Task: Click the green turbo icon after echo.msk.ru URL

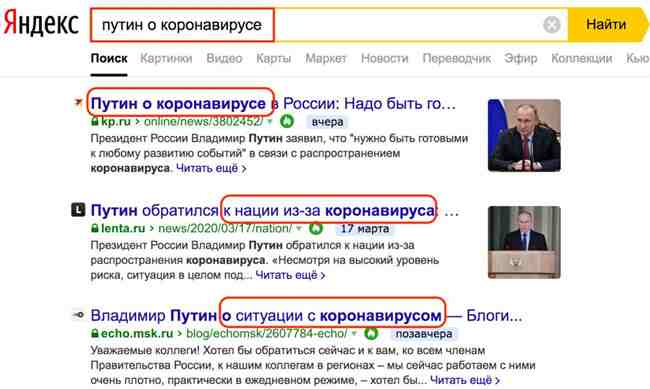Action: (371, 333)
